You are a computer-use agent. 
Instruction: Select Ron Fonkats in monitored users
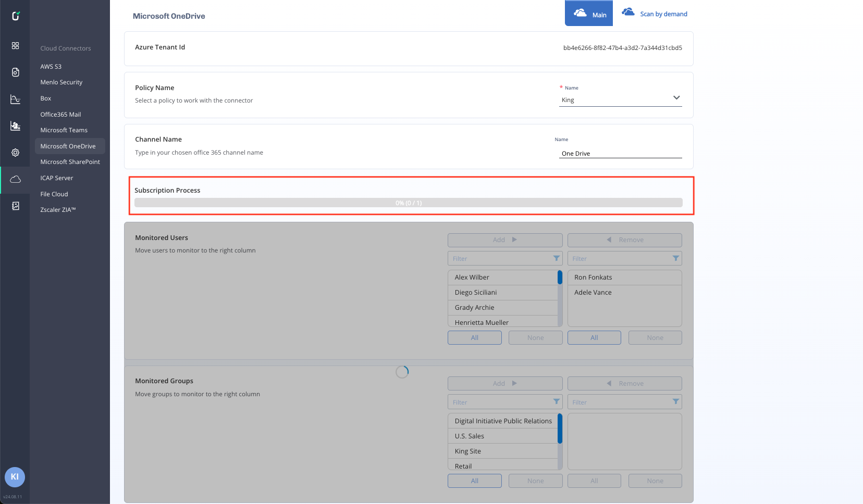625,278
